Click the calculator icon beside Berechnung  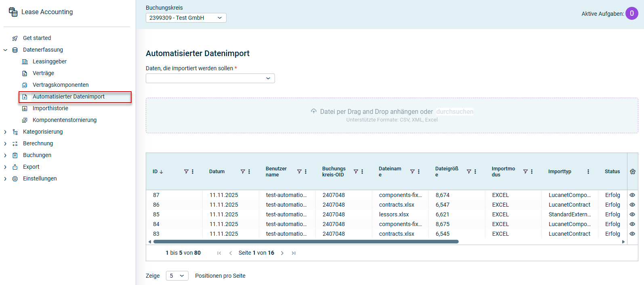click(15, 144)
